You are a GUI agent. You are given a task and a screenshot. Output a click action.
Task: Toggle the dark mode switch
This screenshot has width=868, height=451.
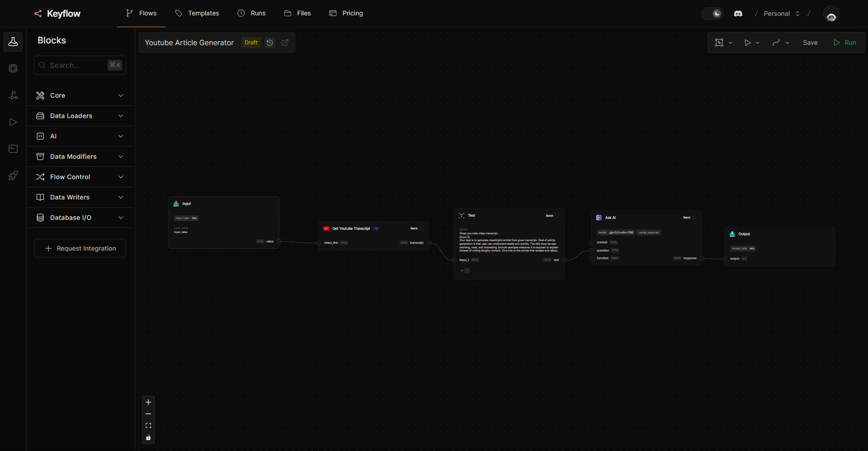[x=712, y=14]
